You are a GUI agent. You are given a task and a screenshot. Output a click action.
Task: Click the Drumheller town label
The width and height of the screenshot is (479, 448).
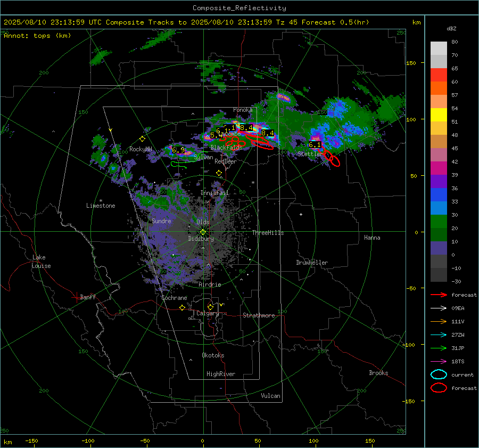[312, 263]
